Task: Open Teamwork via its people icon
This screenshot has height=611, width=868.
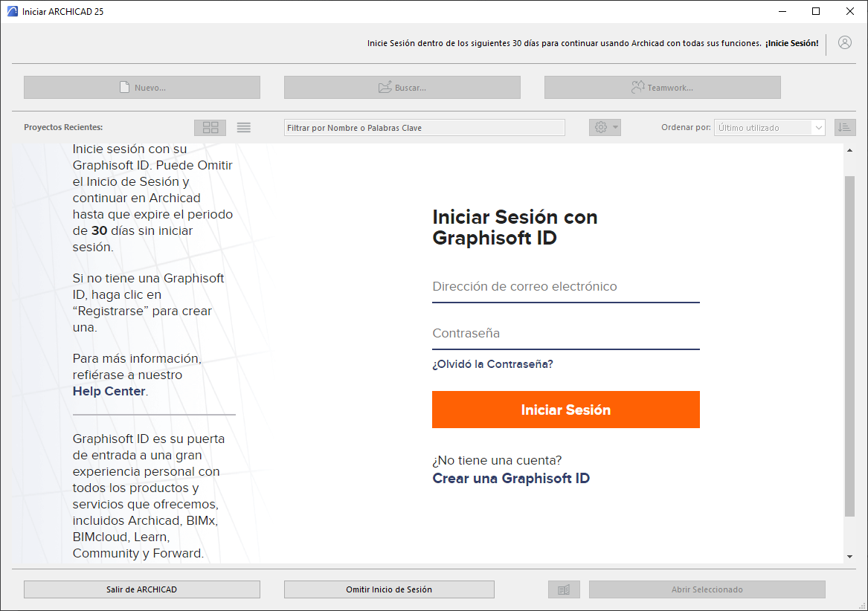Action: (x=637, y=87)
